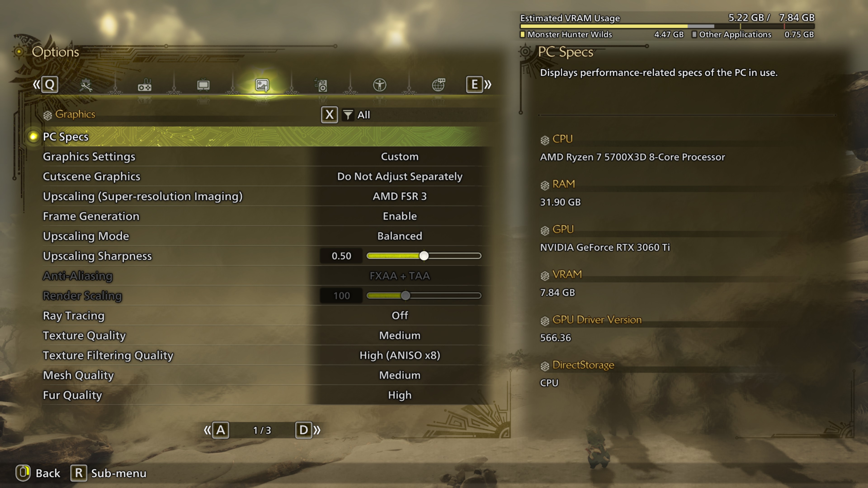868x488 pixels.
Task: Adjust Upscaling Sharpness slider value
Action: point(423,256)
